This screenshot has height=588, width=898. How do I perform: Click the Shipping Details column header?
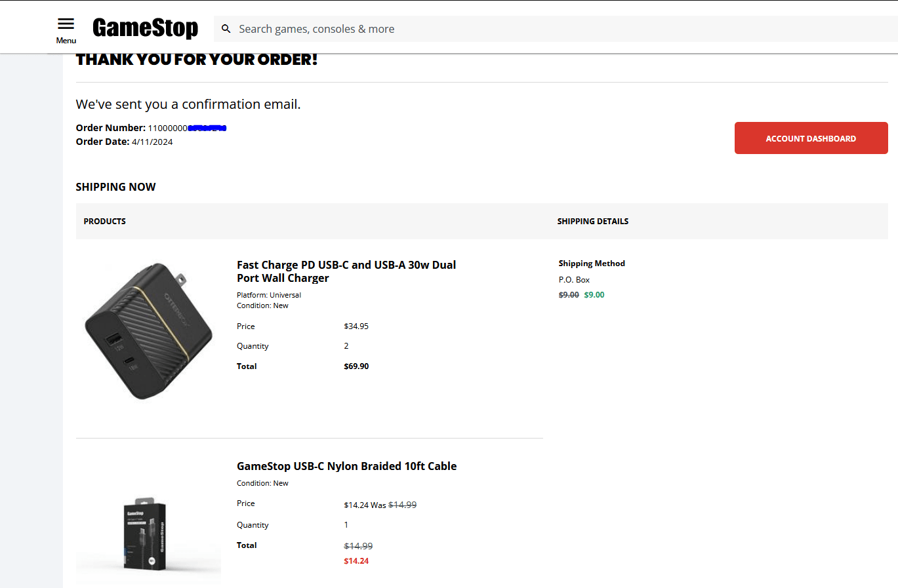pyautogui.click(x=593, y=222)
